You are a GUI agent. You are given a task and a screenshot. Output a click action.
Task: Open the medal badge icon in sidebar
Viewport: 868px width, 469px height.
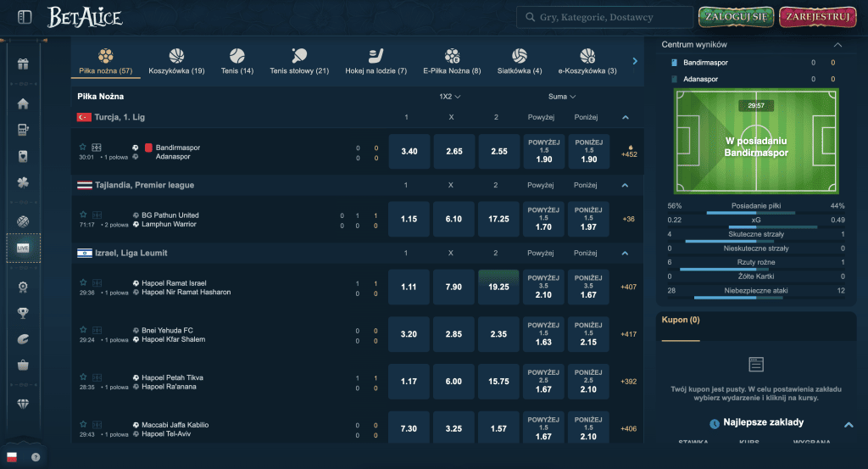[23, 287]
